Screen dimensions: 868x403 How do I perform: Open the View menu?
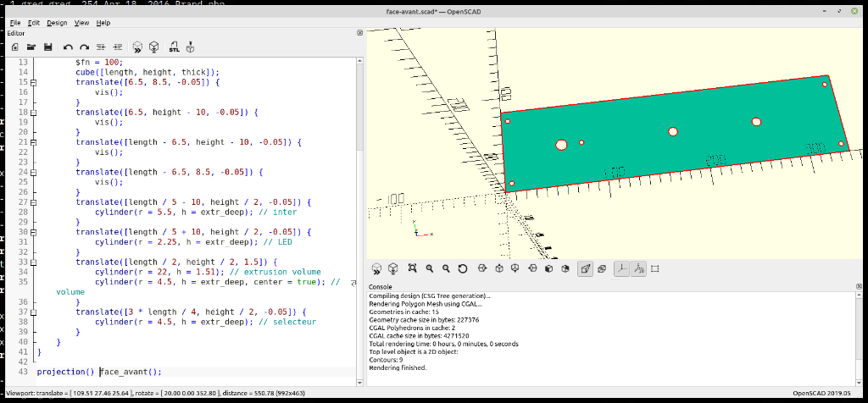pos(81,23)
